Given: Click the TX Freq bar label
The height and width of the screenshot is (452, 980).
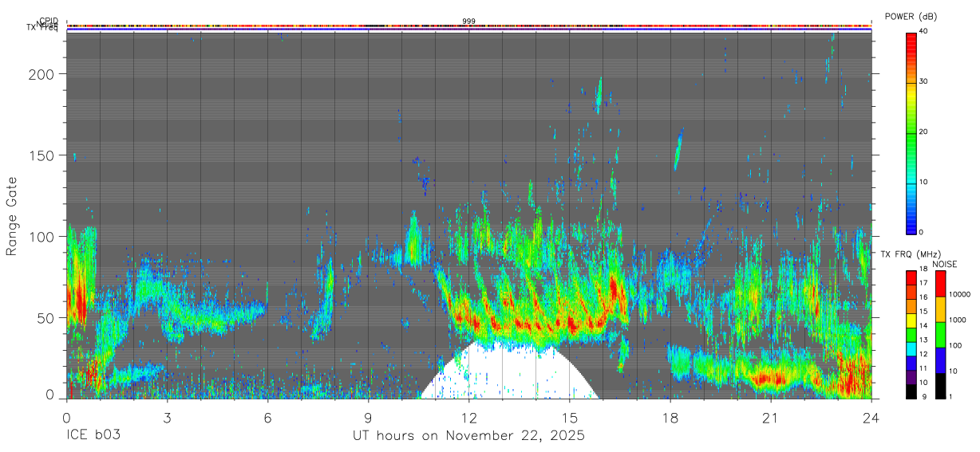Looking at the screenshot, I should click(x=41, y=29).
